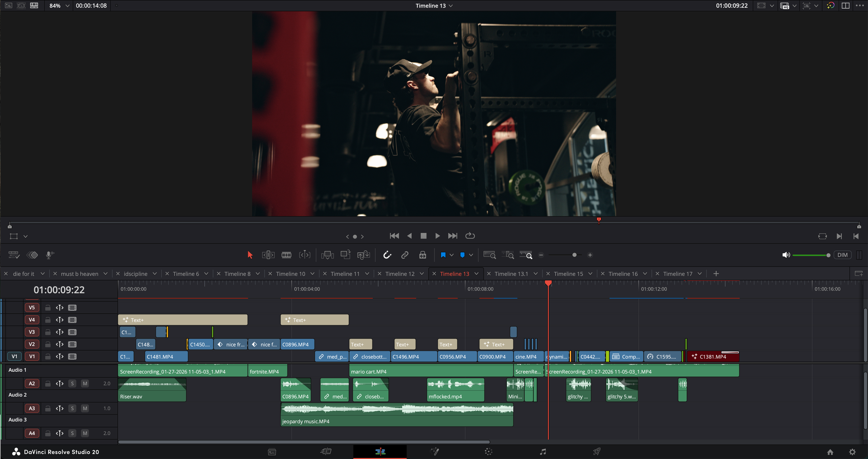The width and height of the screenshot is (868, 459).
Task: Toggle linked selection chain icon
Action: (404, 255)
